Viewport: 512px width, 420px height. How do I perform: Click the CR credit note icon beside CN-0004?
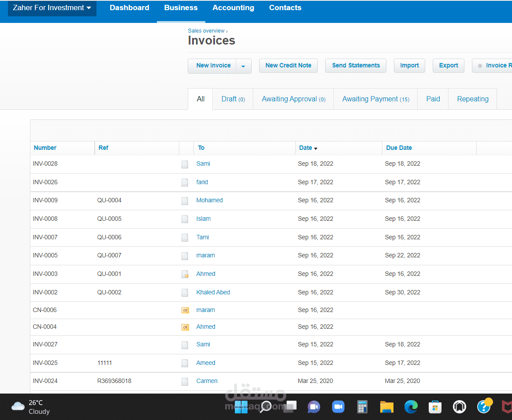(185, 327)
